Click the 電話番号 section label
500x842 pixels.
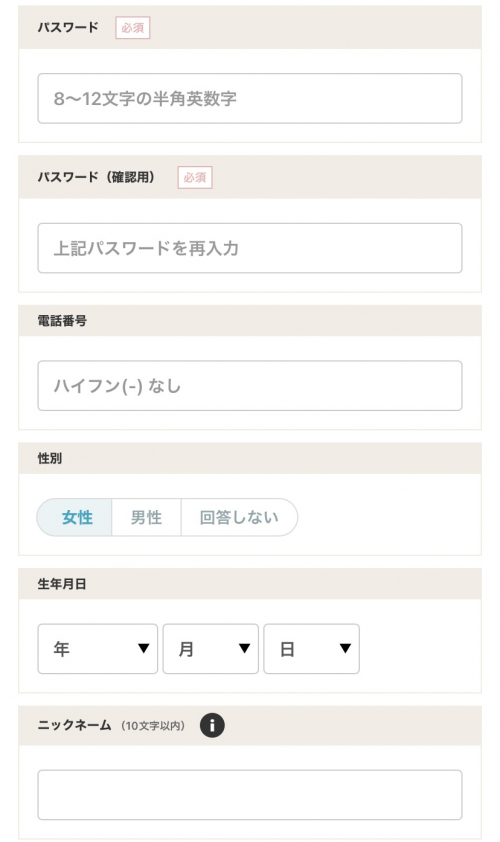point(62,321)
